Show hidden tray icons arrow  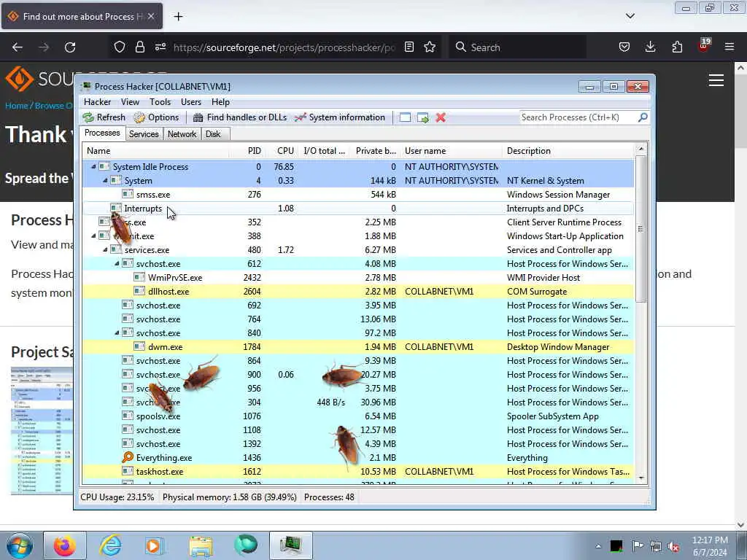(598, 546)
